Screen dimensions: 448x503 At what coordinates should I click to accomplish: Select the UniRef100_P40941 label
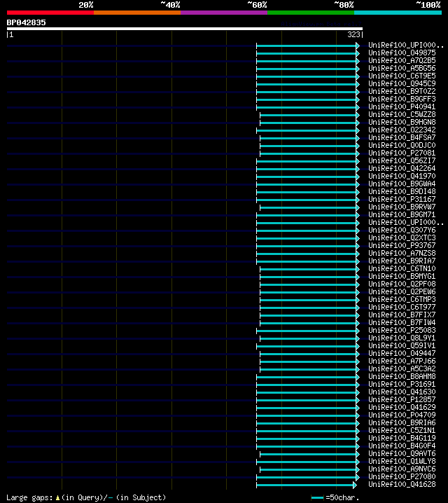pyautogui.click(x=402, y=106)
